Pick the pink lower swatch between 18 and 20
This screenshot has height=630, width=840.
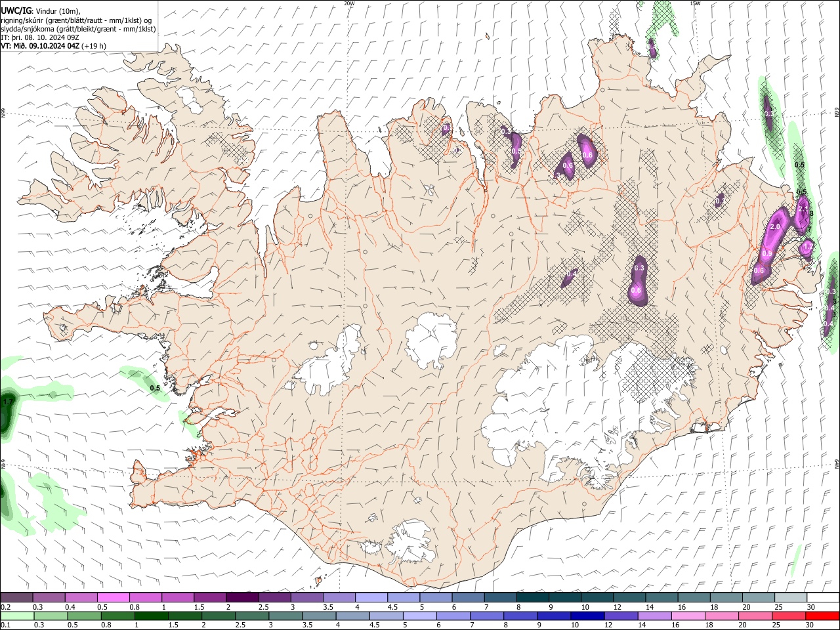[722, 616]
